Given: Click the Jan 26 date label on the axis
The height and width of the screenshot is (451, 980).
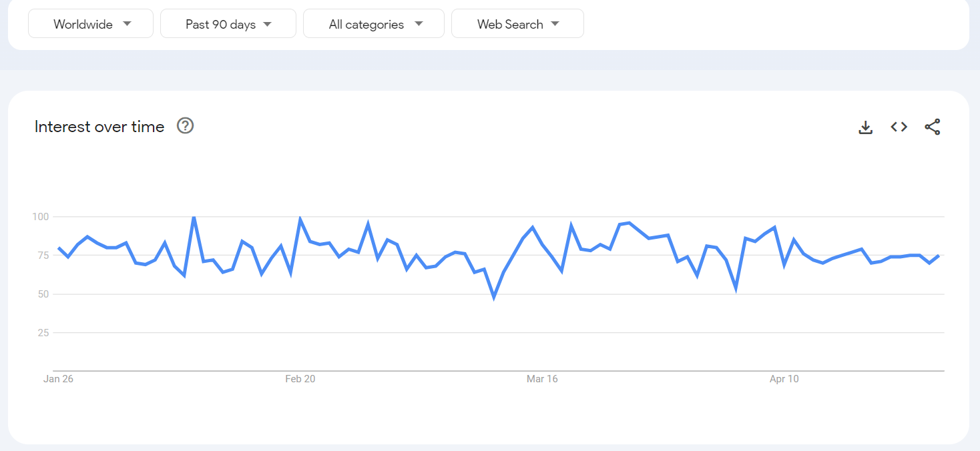Looking at the screenshot, I should [x=58, y=379].
